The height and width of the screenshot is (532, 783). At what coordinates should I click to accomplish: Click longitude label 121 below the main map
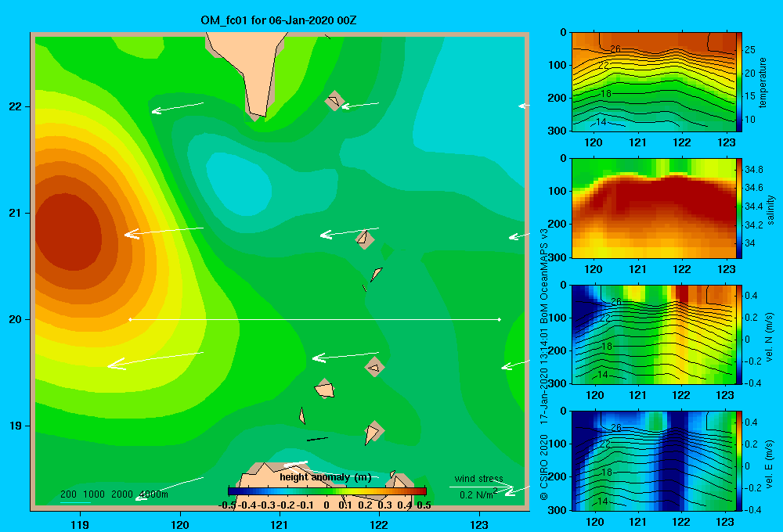pyautogui.click(x=280, y=524)
